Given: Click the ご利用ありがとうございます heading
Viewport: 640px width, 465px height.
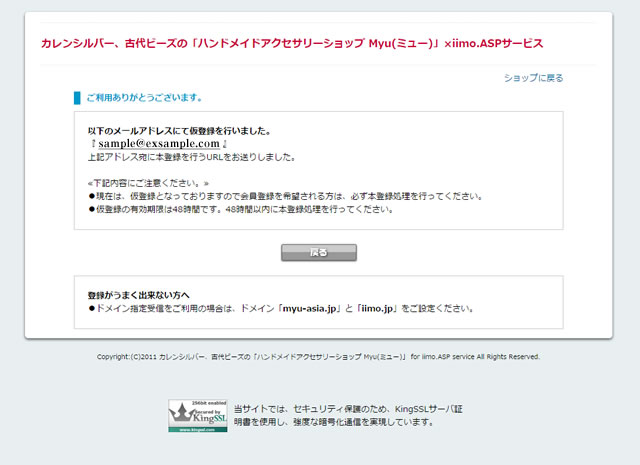Looking at the screenshot, I should pos(144,98).
